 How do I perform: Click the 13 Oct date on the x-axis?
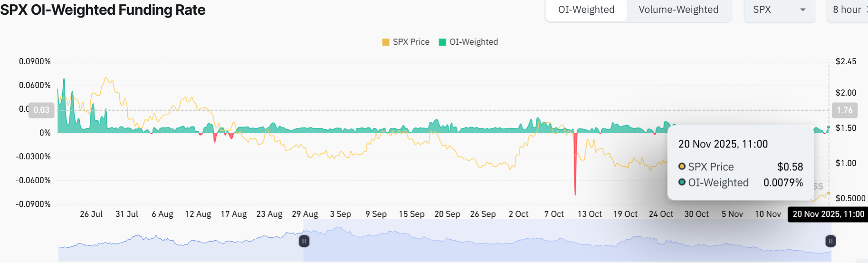(590, 214)
